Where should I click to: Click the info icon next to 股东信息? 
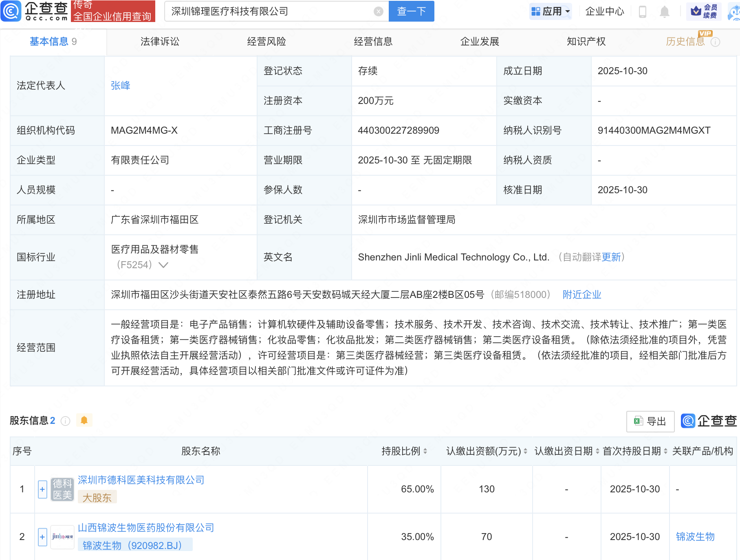click(65, 421)
